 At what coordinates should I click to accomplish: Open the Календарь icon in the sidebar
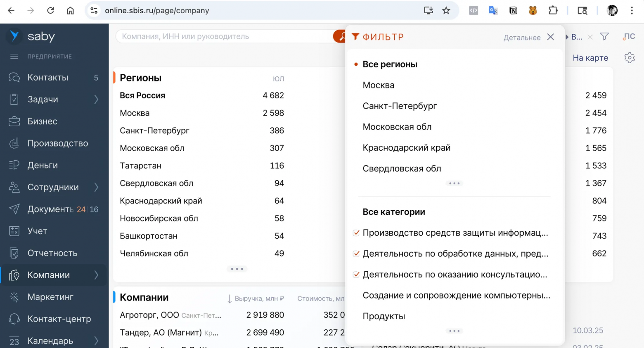14,340
